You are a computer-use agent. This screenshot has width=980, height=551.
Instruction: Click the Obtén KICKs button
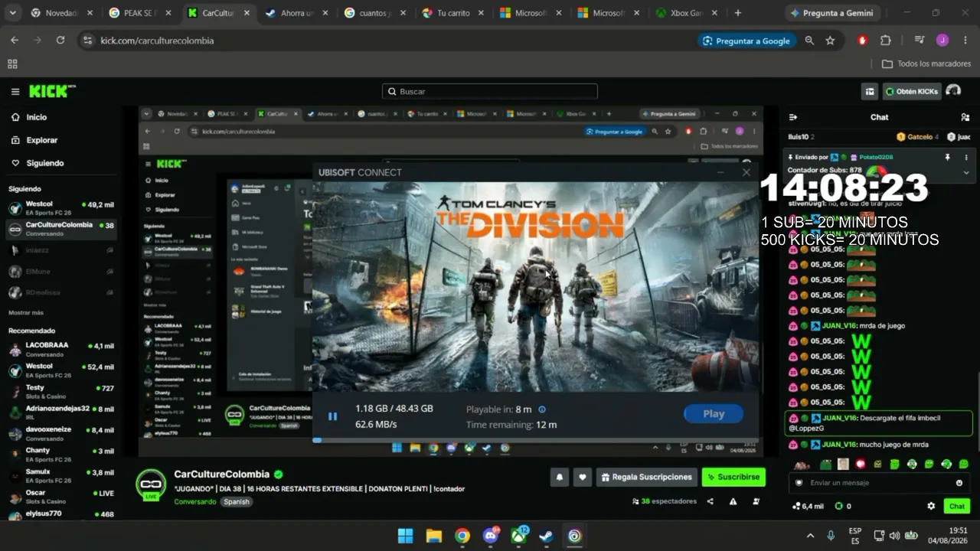tap(912, 92)
